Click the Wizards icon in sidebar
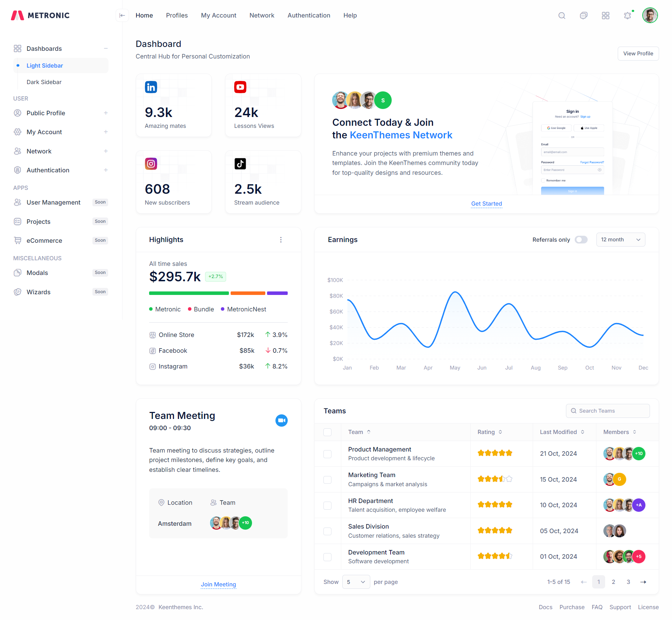Screen dimensions: 672x620 coord(17,292)
